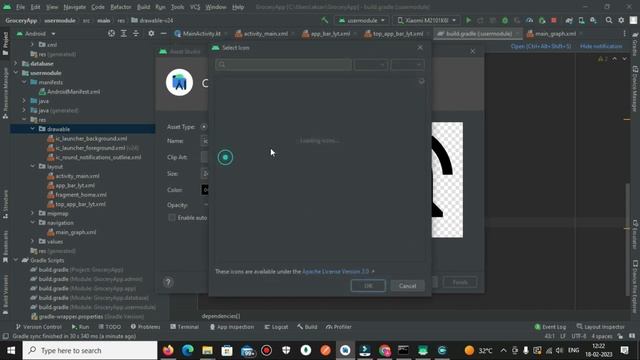The height and width of the screenshot is (360, 640).
Task: Open Build Variants side tab
Action: tap(5, 295)
